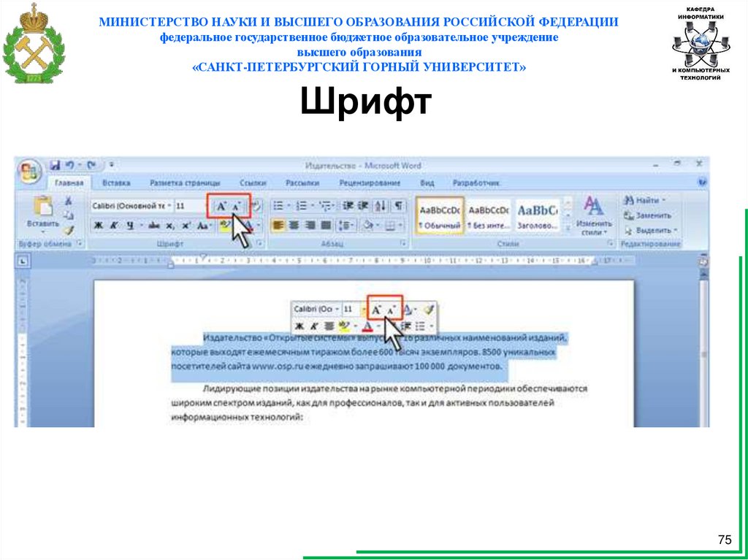Clear formatting icon in font group
748x560 pixels.
(x=256, y=206)
